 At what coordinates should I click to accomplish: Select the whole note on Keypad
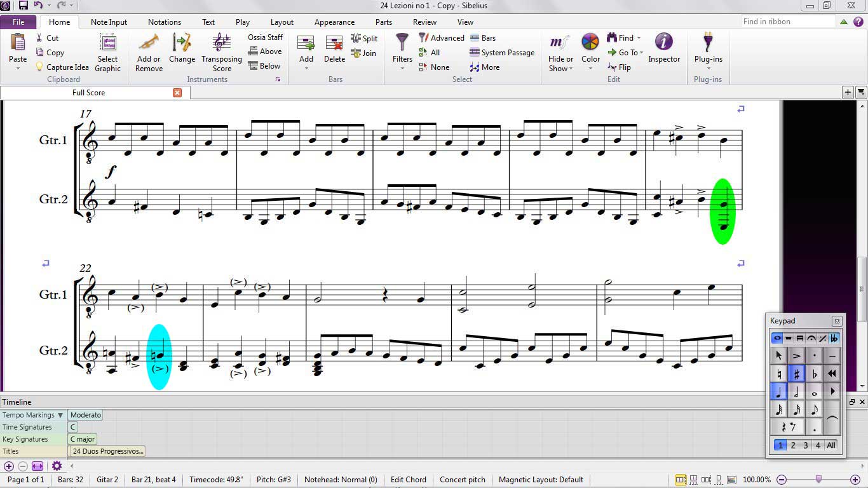click(814, 391)
